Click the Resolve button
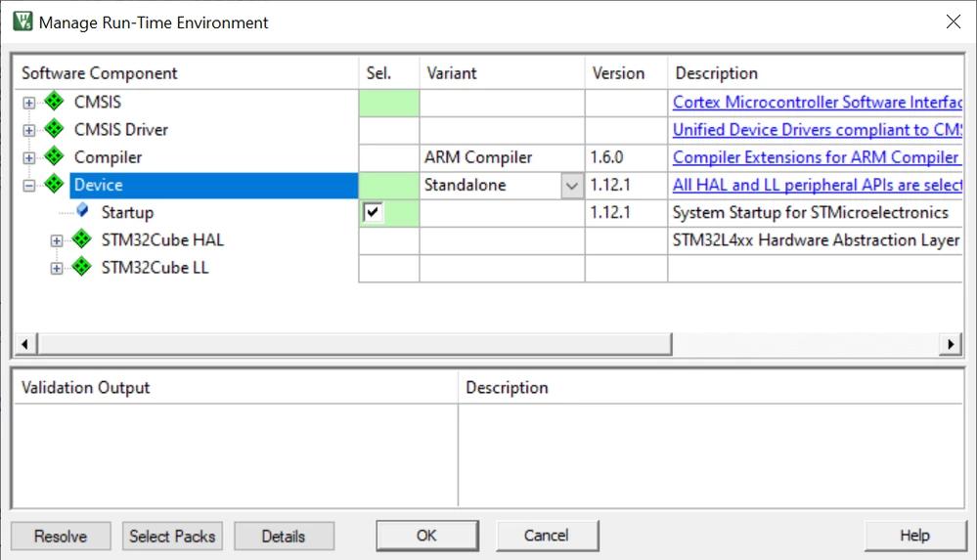The height and width of the screenshot is (560, 977). (x=61, y=537)
